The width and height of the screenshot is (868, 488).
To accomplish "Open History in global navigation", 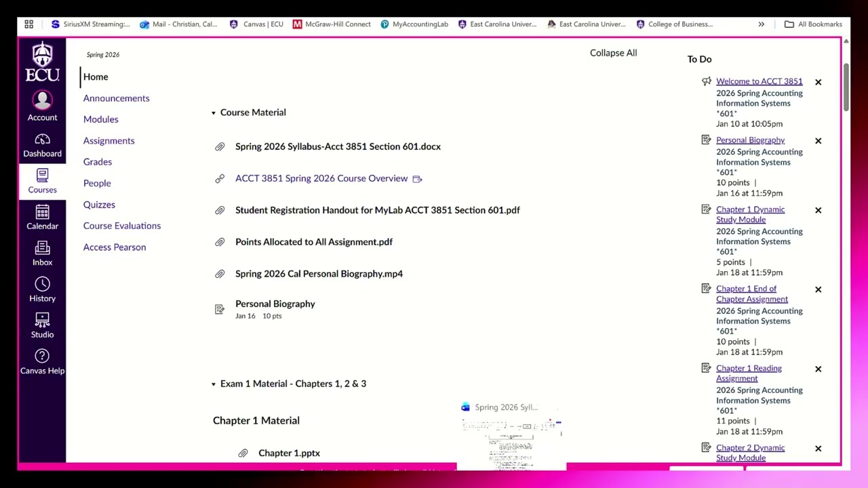I will coord(42,289).
